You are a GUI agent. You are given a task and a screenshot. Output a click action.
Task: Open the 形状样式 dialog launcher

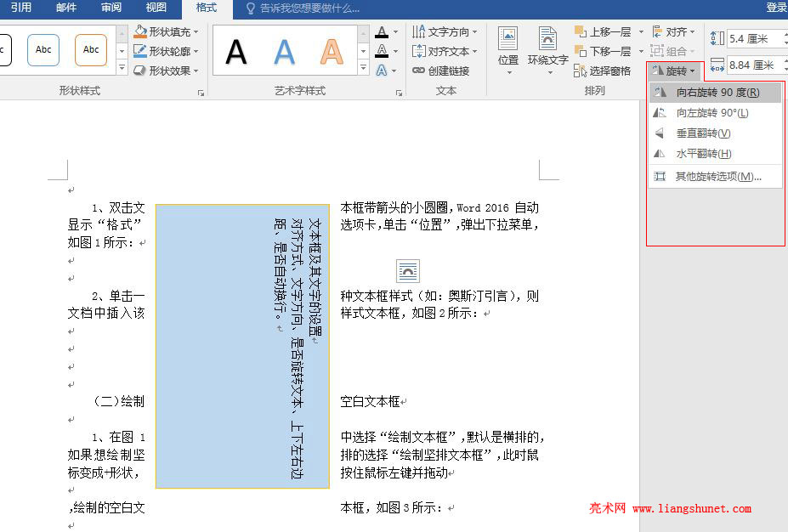[201, 93]
